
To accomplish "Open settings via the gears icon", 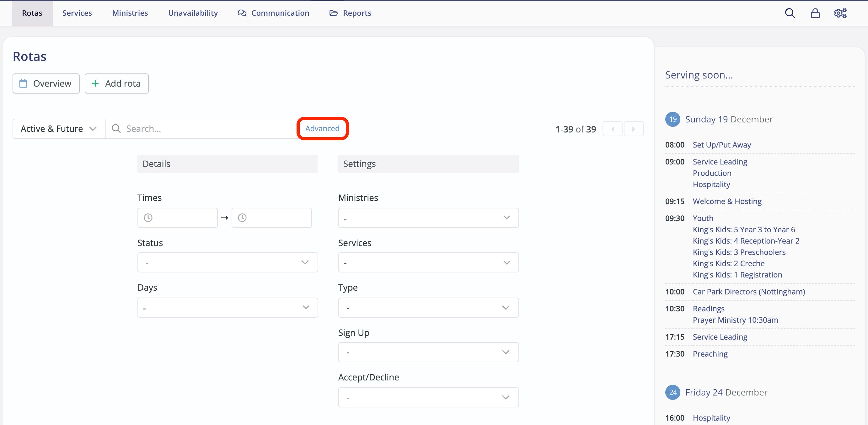I will click(x=840, y=13).
